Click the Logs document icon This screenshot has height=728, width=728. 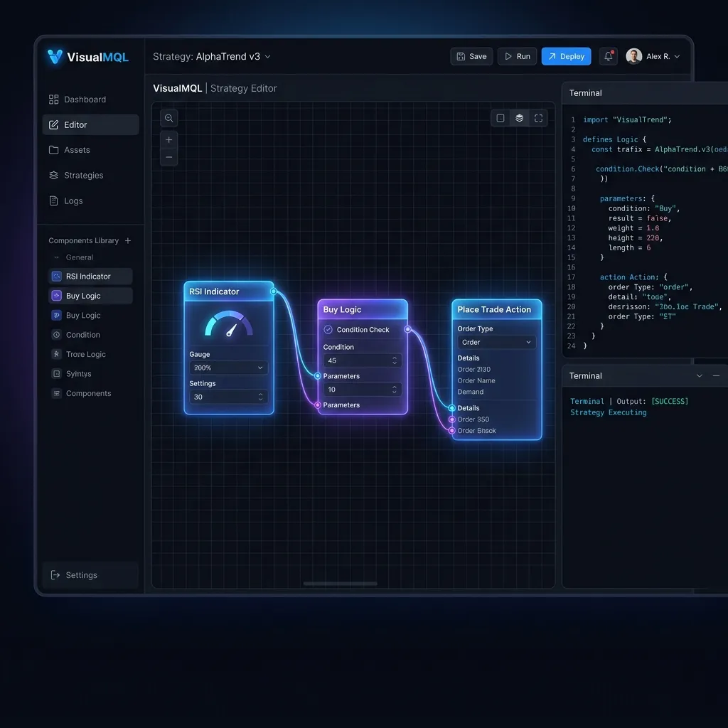coord(54,200)
